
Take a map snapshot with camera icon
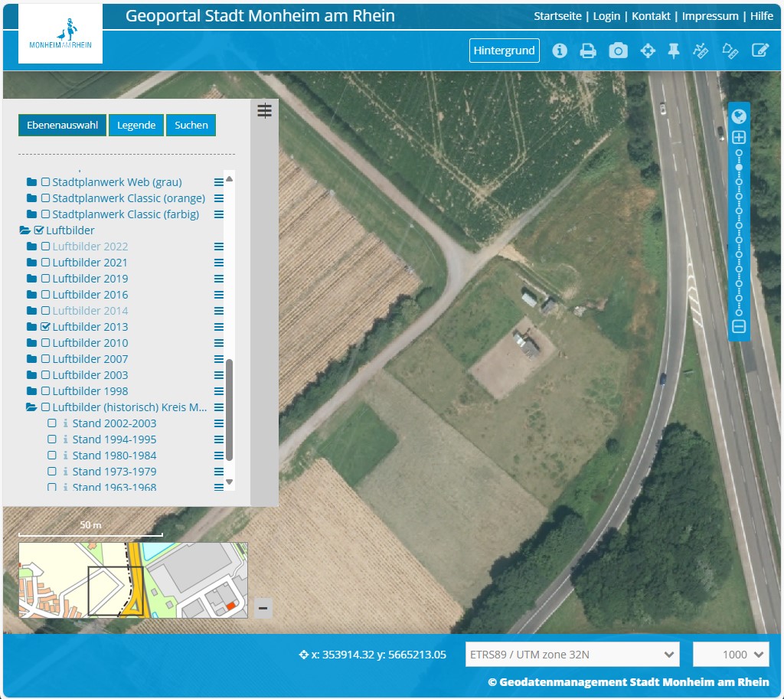(x=618, y=51)
